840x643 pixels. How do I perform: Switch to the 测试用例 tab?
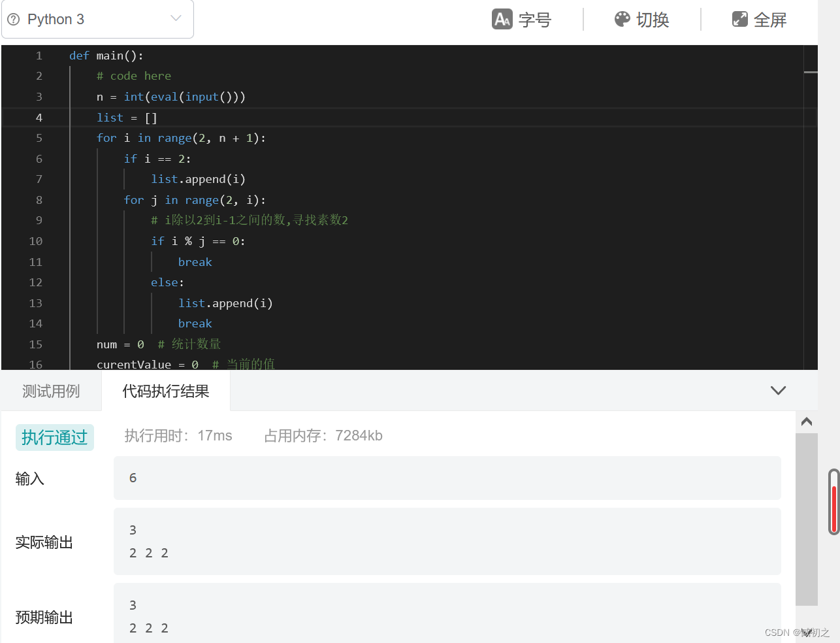tap(51, 391)
